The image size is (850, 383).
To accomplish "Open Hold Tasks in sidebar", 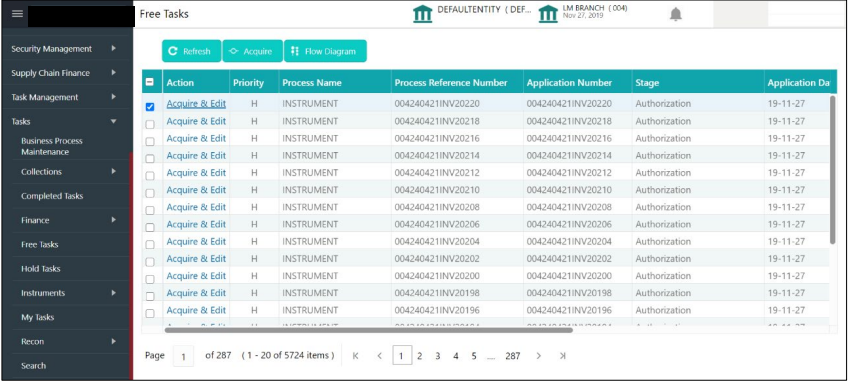I will (x=41, y=269).
